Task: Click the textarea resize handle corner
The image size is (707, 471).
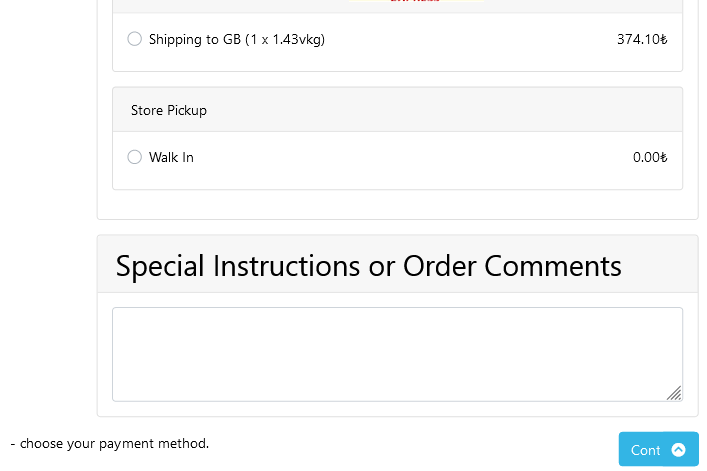Action: pyautogui.click(x=674, y=393)
